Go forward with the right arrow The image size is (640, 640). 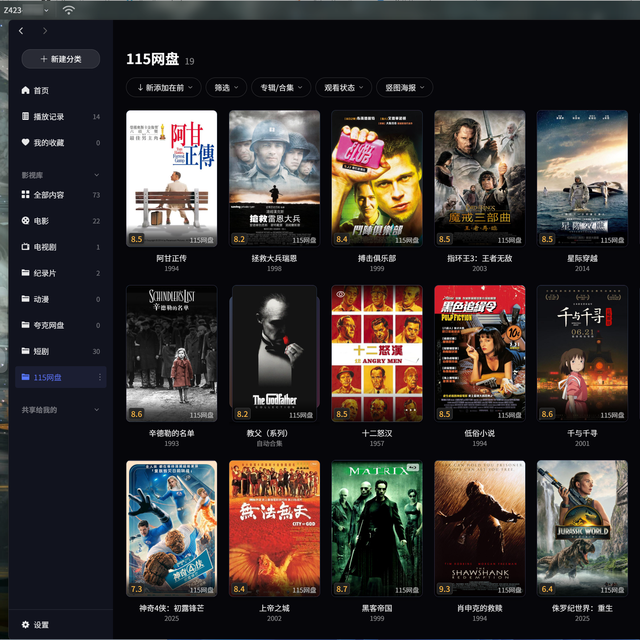[x=45, y=31]
